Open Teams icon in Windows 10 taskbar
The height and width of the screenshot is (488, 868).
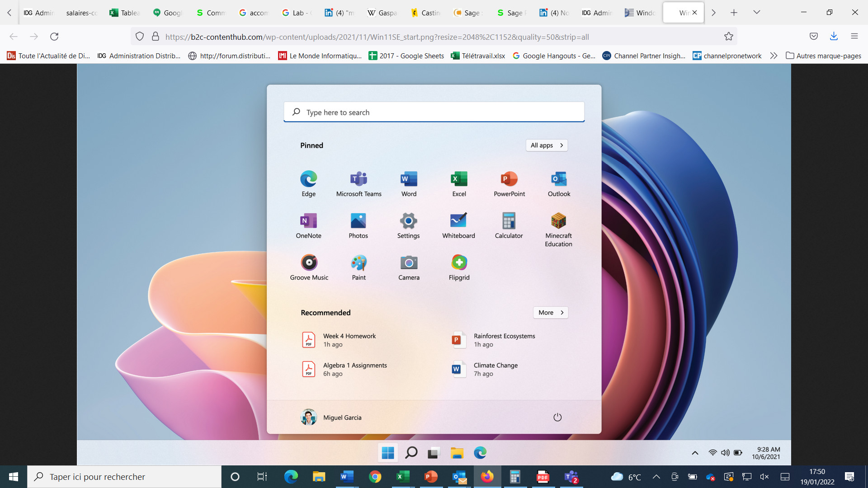point(571,477)
